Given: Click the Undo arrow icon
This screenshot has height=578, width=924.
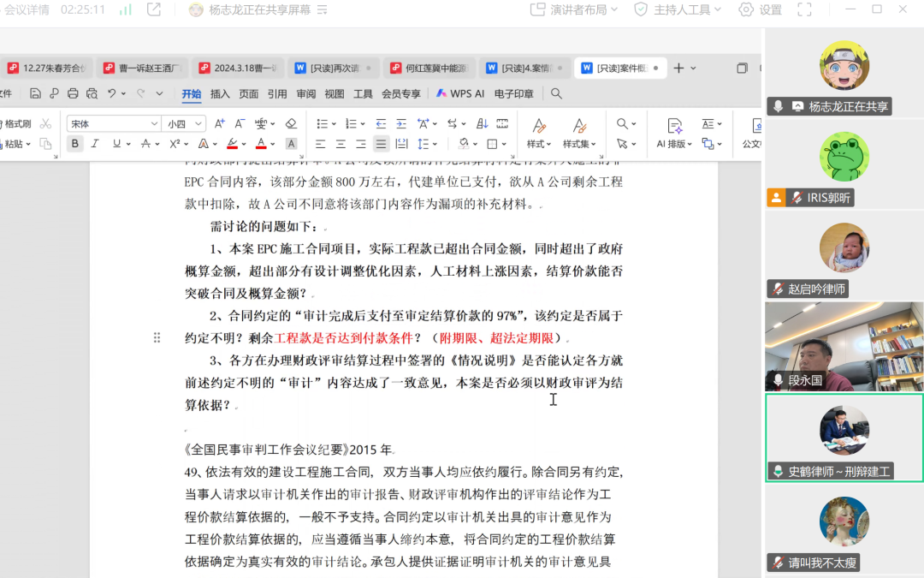Looking at the screenshot, I should click(112, 94).
